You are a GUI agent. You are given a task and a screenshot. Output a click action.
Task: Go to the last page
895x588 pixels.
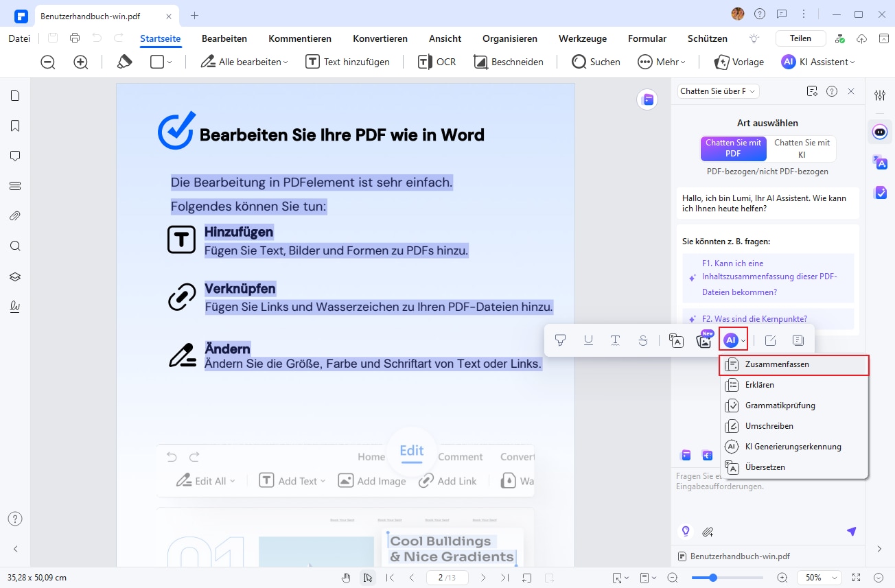tap(505, 578)
